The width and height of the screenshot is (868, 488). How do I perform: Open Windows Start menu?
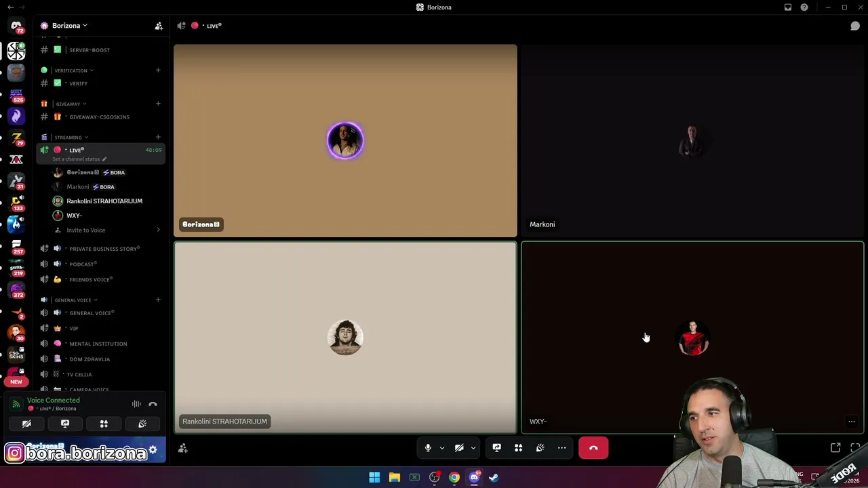click(x=374, y=478)
